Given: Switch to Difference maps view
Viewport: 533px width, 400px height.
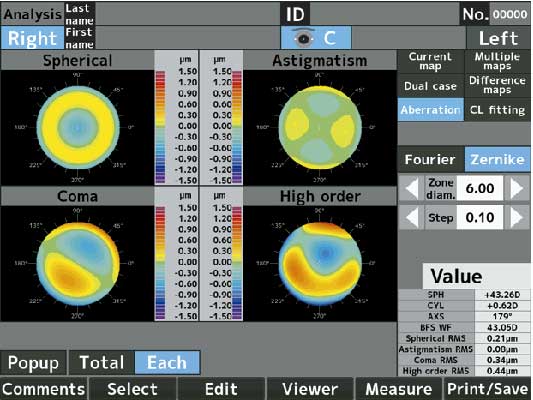Looking at the screenshot, I should (497, 85).
